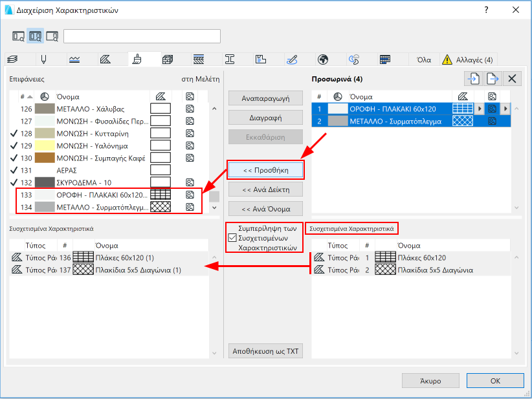The width and height of the screenshot is (532, 399).
Task: Select the Surfaces paintbrush tab
Action: pyautogui.click(x=137, y=59)
